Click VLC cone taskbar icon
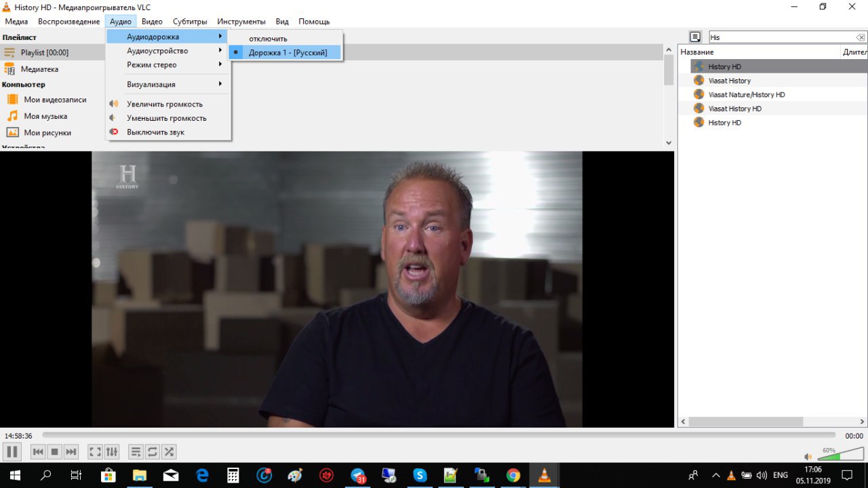 pyautogui.click(x=544, y=475)
